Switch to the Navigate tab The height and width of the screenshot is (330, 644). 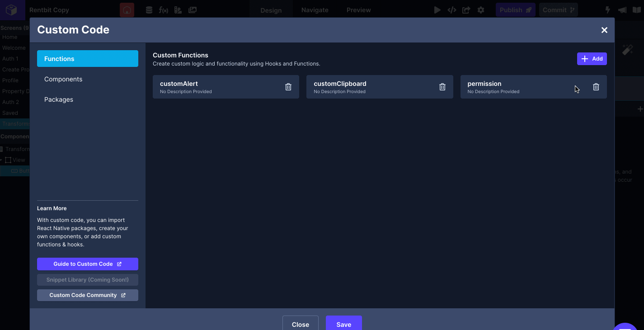pyautogui.click(x=315, y=10)
